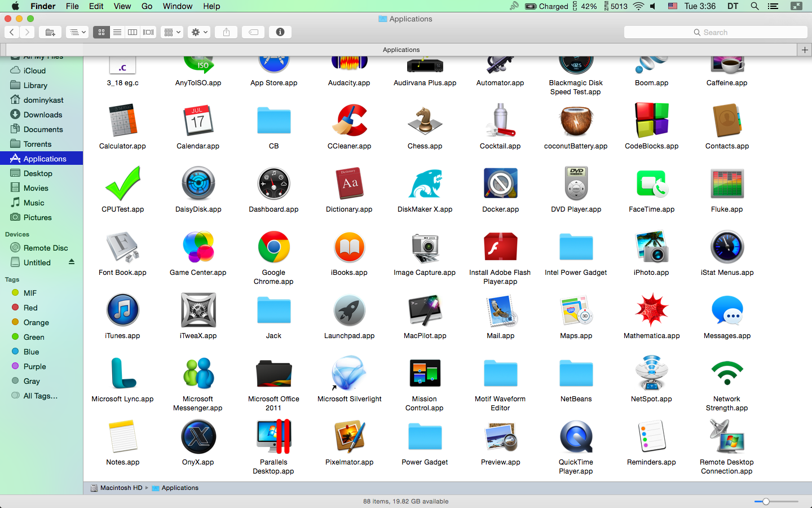Screen dimensions: 812x508
Task: Click the Search field
Action: pos(716,32)
